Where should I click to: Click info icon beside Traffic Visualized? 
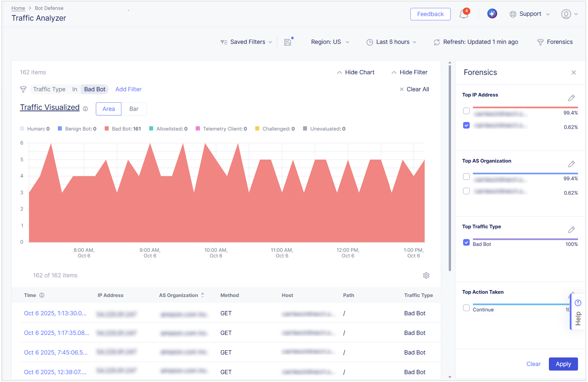(x=86, y=109)
